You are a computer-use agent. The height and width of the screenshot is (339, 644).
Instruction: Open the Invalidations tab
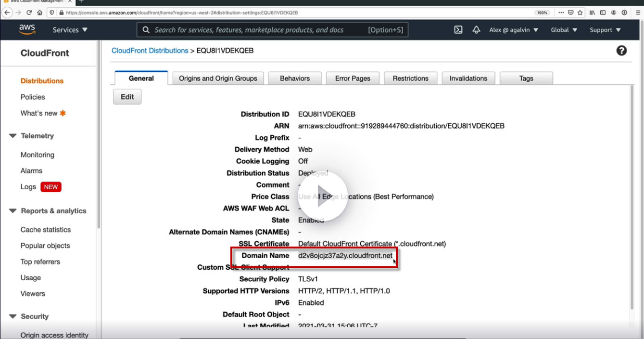[468, 78]
